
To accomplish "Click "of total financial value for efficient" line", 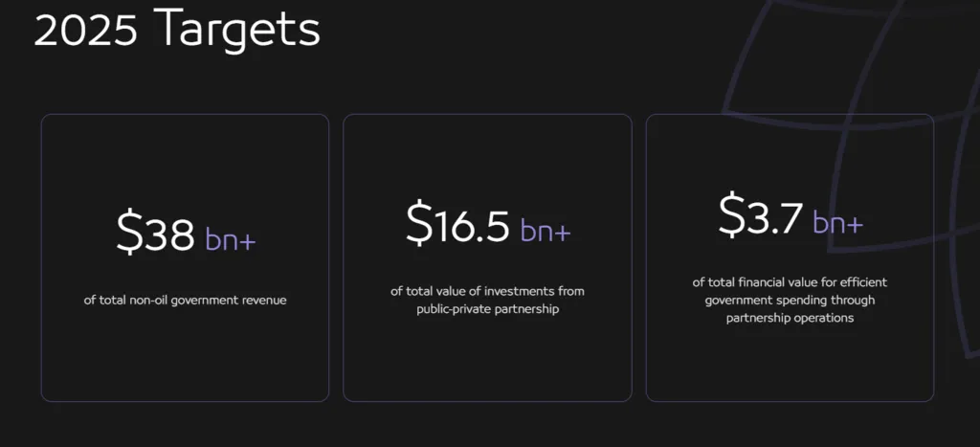I will pyautogui.click(x=789, y=282).
